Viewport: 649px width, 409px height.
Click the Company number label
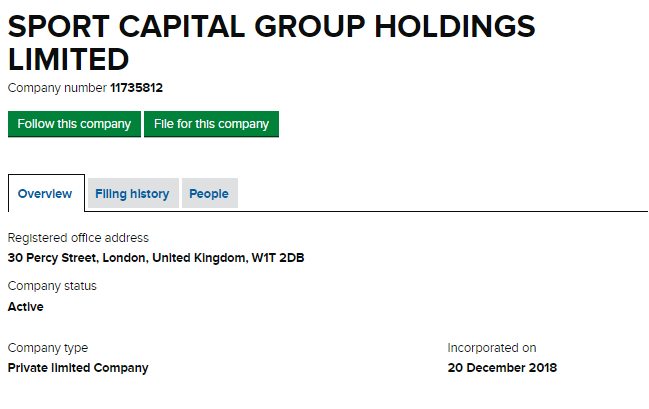pyautogui.click(x=57, y=88)
